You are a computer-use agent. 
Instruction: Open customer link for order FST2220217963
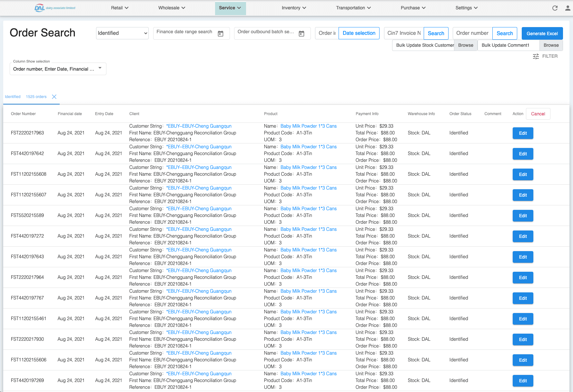(199, 126)
